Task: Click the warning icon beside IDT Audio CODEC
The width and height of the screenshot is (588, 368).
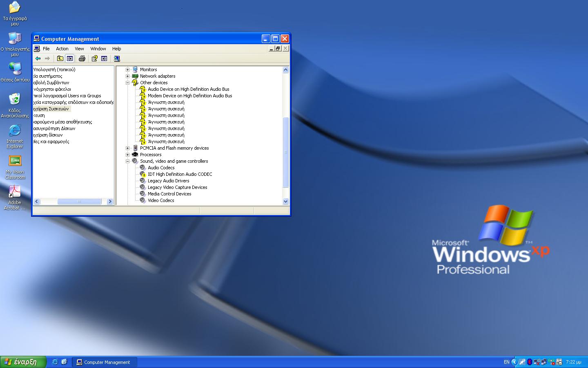Action: [x=143, y=174]
